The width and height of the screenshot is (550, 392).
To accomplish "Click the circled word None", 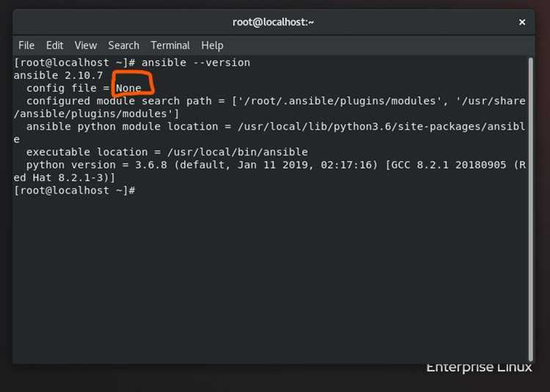I will [128, 88].
